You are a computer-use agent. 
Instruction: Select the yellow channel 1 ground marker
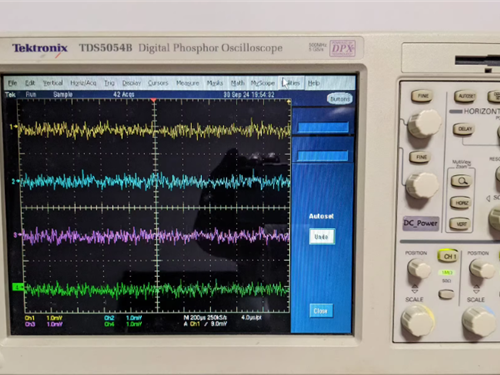(x=13, y=127)
